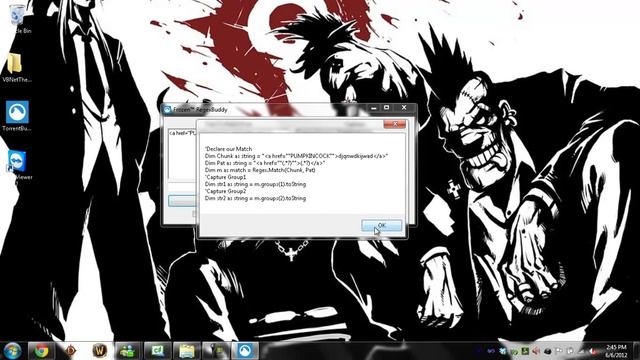Close the message box with red X
This screenshot has width=640, height=360.
395,124
